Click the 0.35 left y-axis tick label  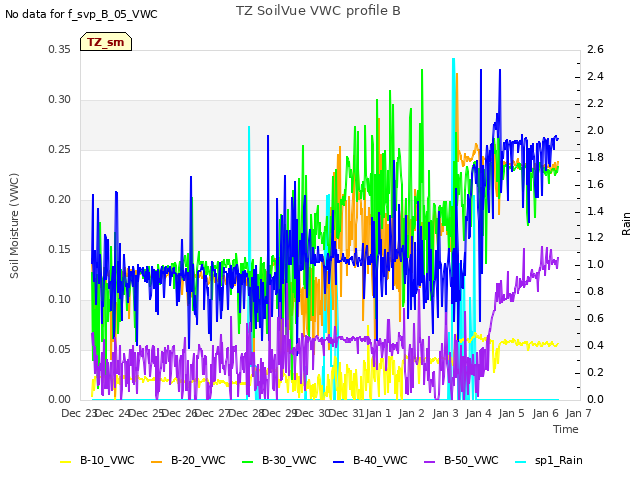point(60,49)
